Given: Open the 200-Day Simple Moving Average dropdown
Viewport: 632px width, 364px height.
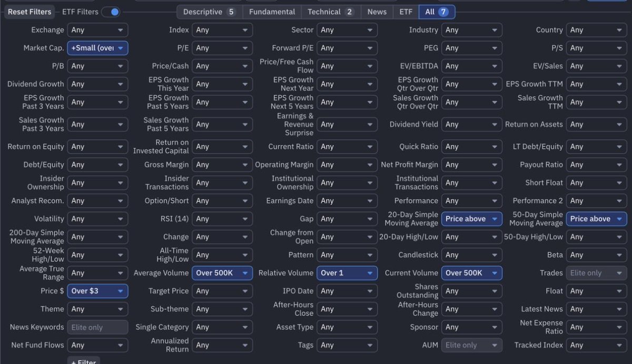Looking at the screenshot, I should point(97,237).
